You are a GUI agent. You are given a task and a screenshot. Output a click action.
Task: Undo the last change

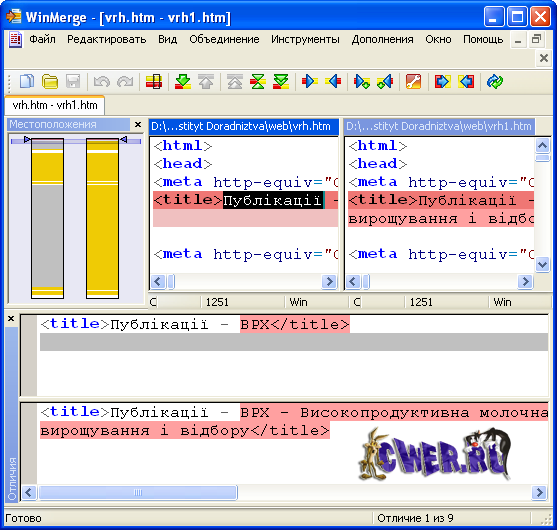click(102, 81)
